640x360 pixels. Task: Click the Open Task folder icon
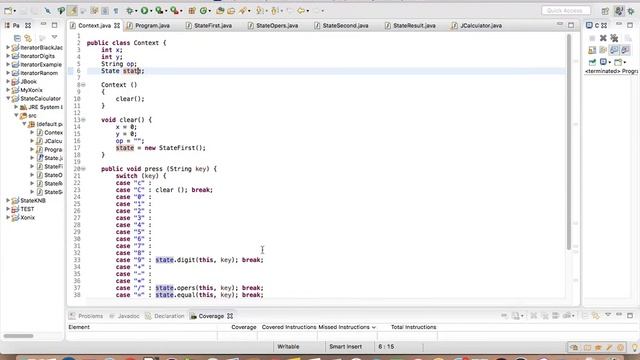[231, 11]
